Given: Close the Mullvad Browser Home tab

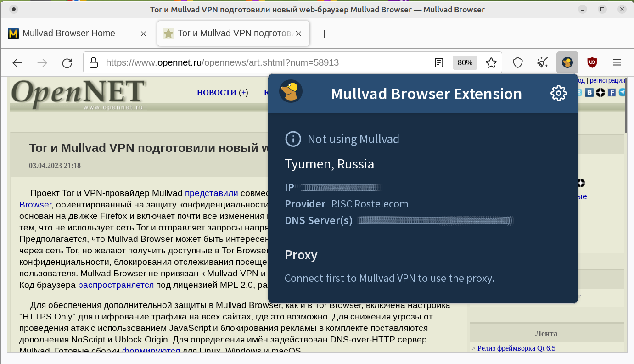Looking at the screenshot, I should [143, 34].
